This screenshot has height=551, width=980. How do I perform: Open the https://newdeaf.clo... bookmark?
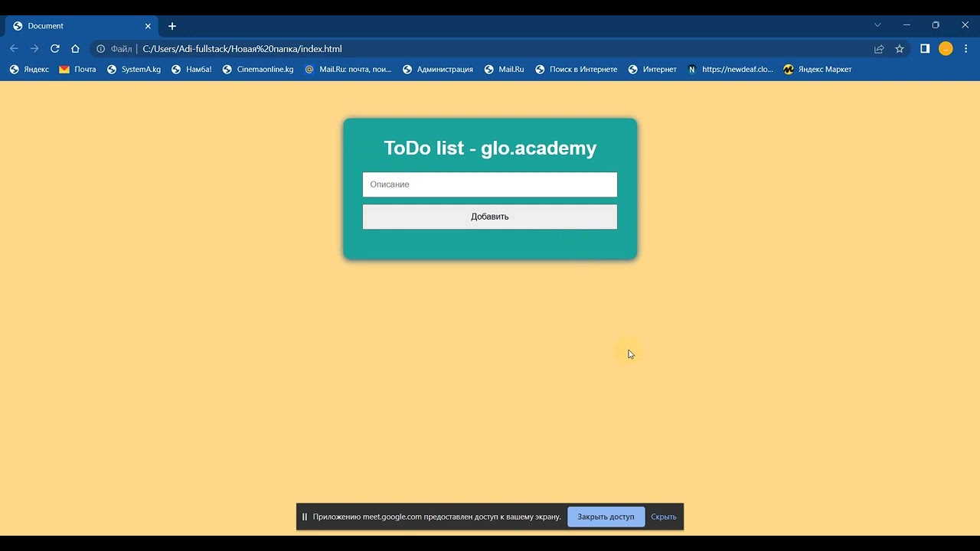tap(730, 69)
